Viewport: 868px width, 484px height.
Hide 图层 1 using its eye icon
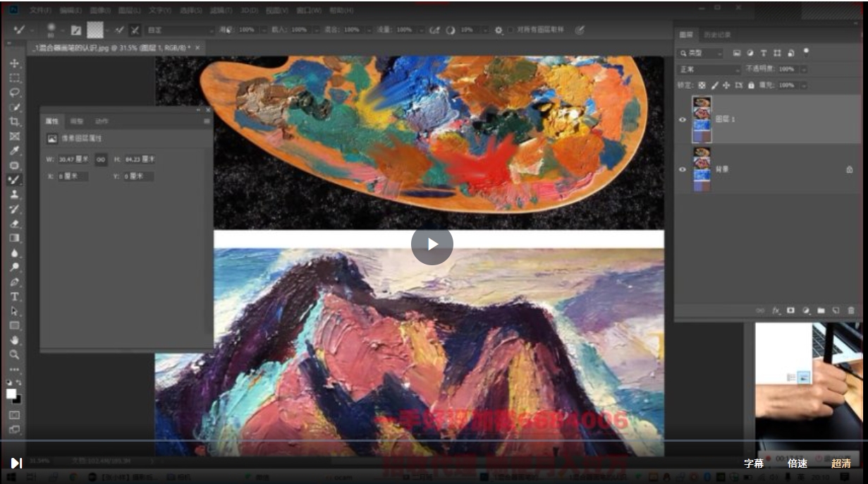point(682,120)
